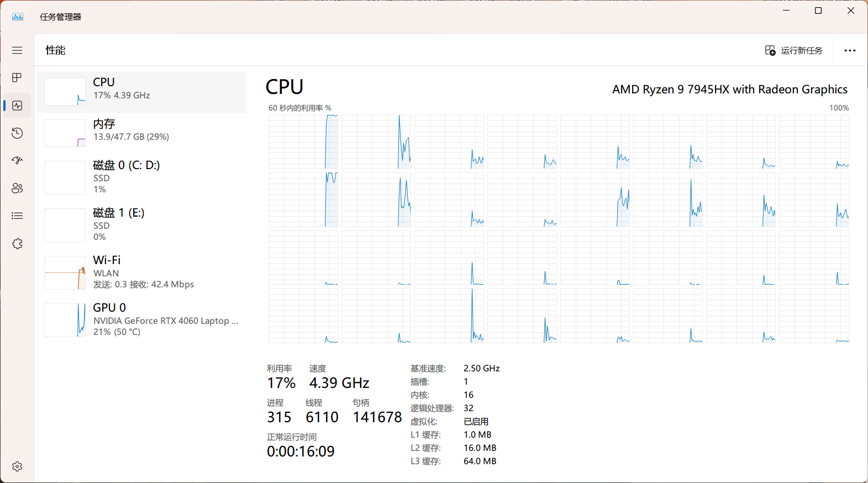Click the Task Manager title bar icon
Screen dimensions: 868x483
[18, 17]
